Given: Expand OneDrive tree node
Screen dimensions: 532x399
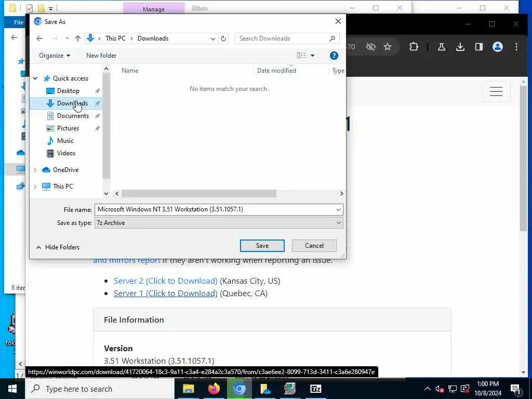Looking at the screenshot, I should (x=35, y=170).
